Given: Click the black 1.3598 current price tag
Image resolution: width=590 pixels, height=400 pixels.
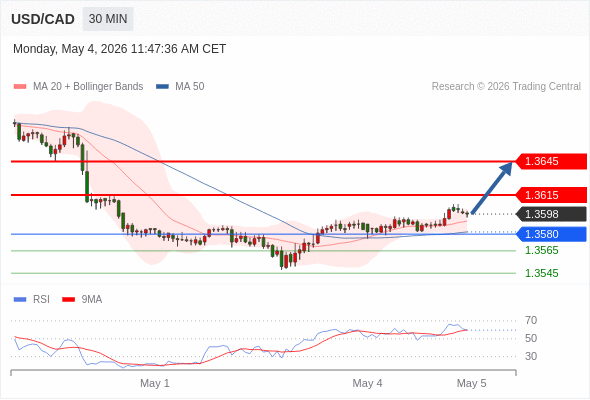Looking at the screenshot, I should tap(551, 214).
